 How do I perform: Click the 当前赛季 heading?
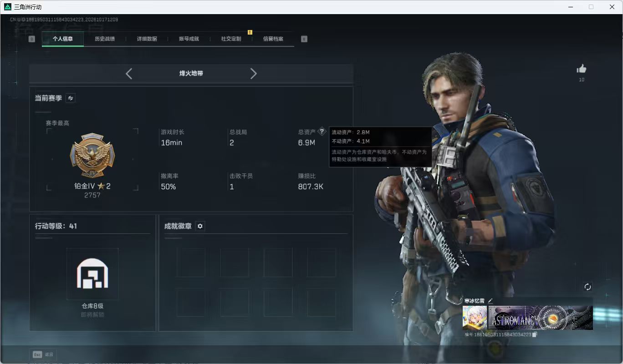tap(48, 98)
